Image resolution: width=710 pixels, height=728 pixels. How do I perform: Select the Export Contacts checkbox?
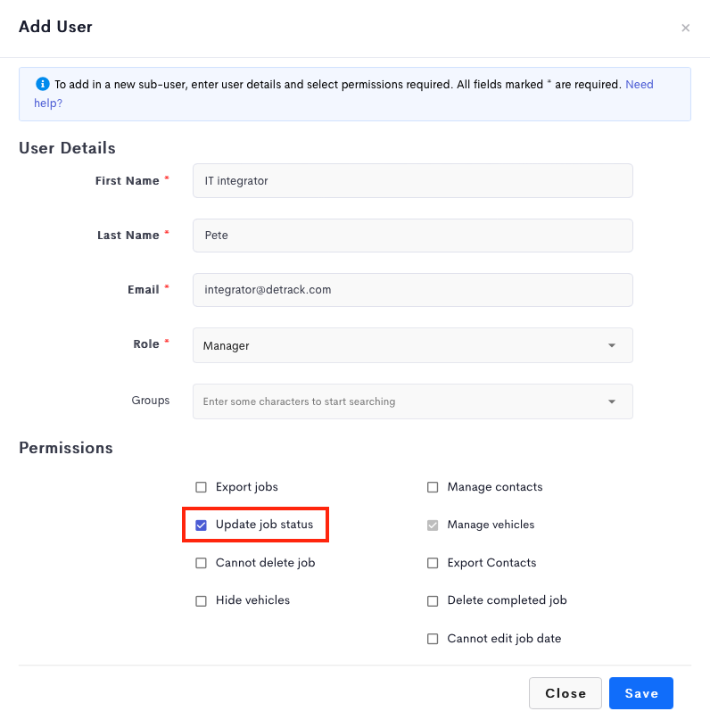point(433,563)
